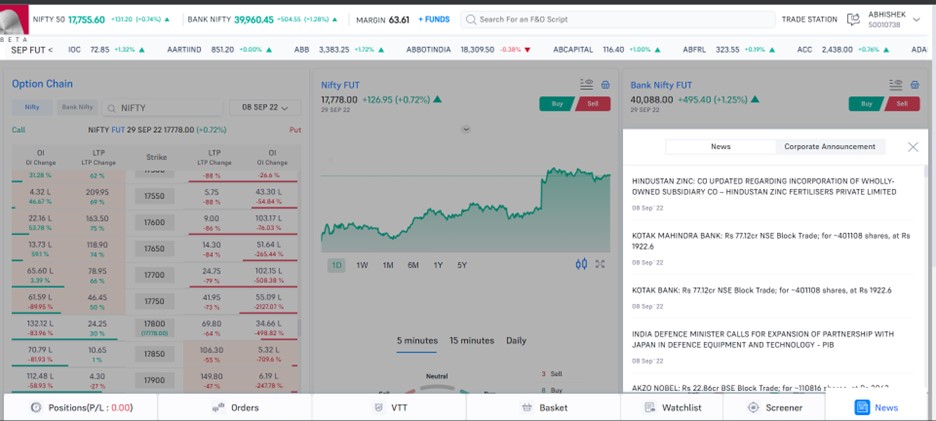
Task: Select the 1W chart timeframe
Action: [362, 265]
